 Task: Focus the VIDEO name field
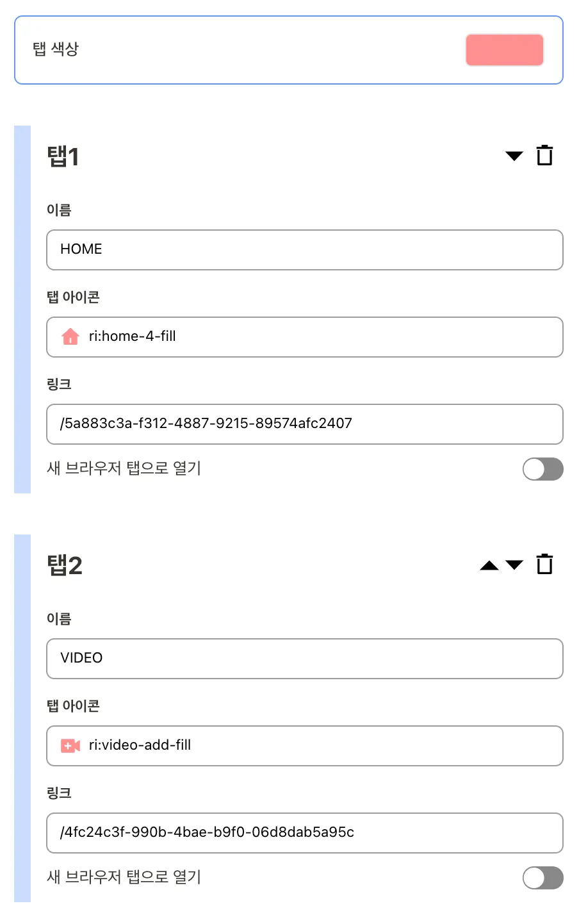click(x=304, y=658)
